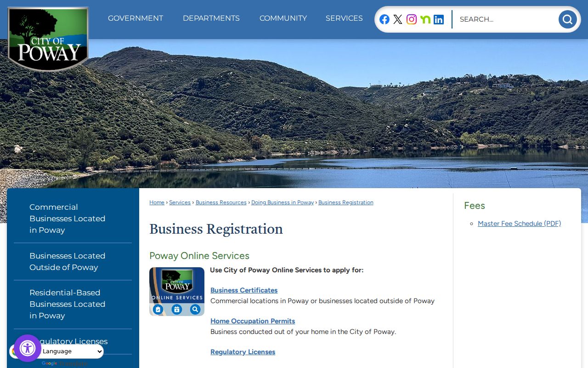The width and height of the screenshot is (588, 368).
Task: Open the Departments menu
Action: click(x=211, y=18)
